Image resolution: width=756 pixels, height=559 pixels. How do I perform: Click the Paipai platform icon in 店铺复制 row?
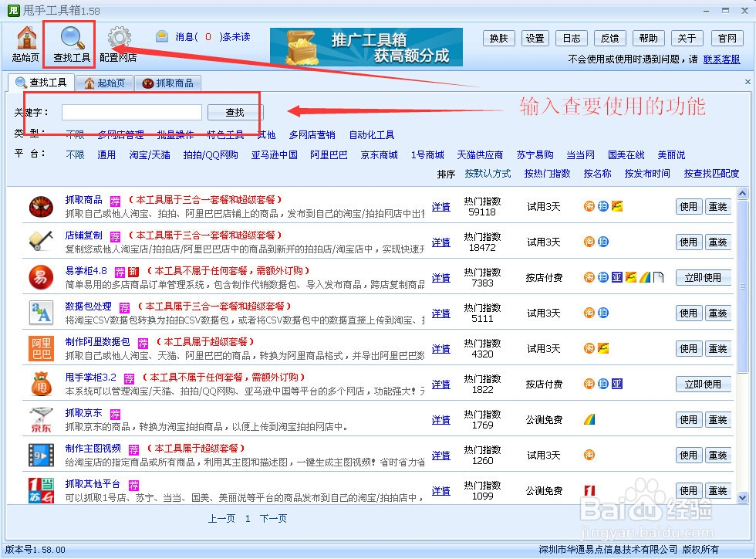click(602, 242)
